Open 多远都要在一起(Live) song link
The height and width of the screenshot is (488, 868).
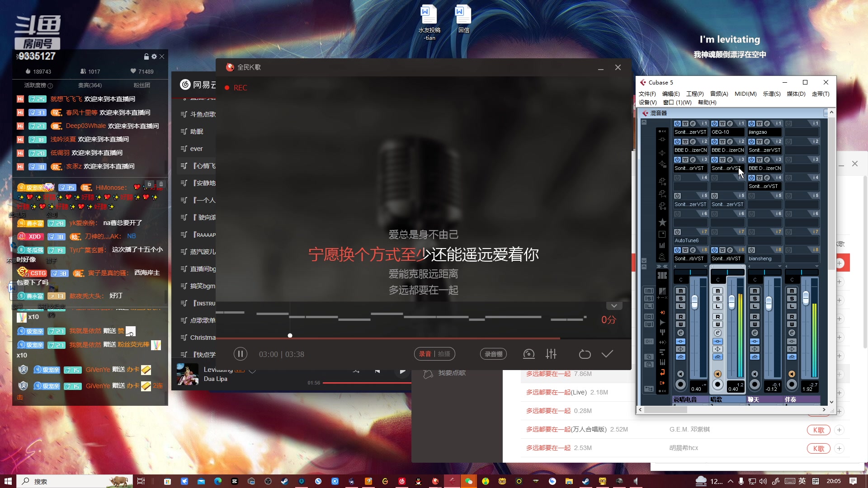(x=557, y=392)
